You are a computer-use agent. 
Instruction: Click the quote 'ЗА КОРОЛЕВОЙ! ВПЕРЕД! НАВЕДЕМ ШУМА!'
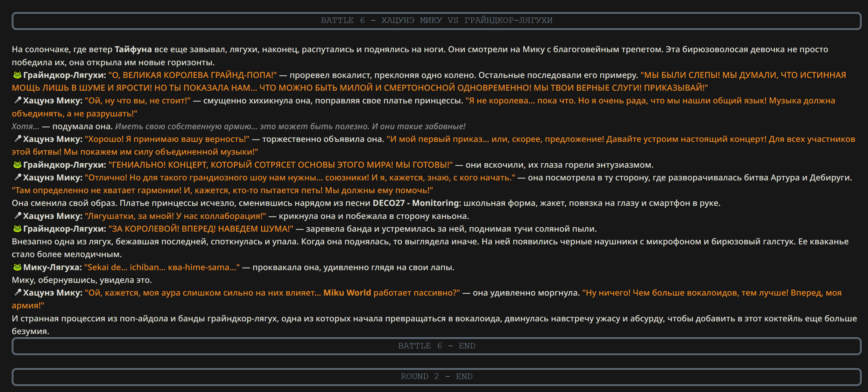[201, 229]
